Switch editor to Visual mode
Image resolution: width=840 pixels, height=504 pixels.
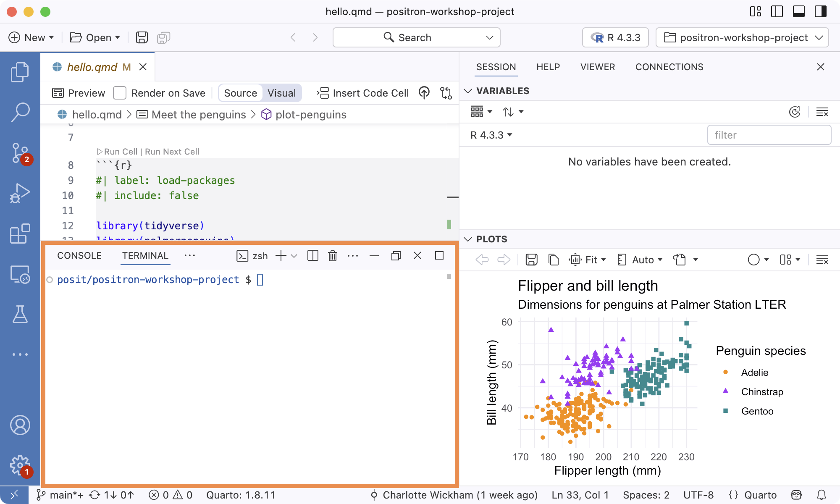(x=281, y=93)
